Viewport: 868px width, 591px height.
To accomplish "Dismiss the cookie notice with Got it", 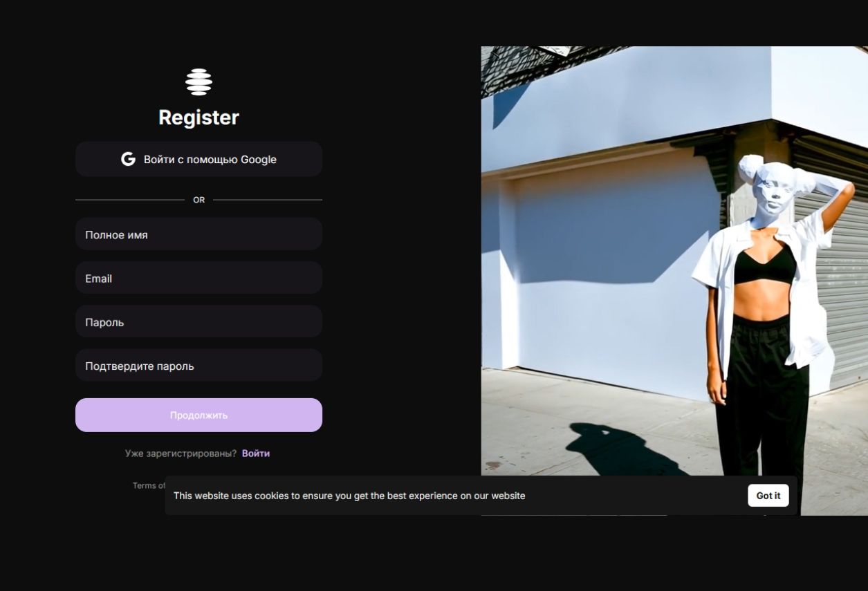I will coord(768,496).
